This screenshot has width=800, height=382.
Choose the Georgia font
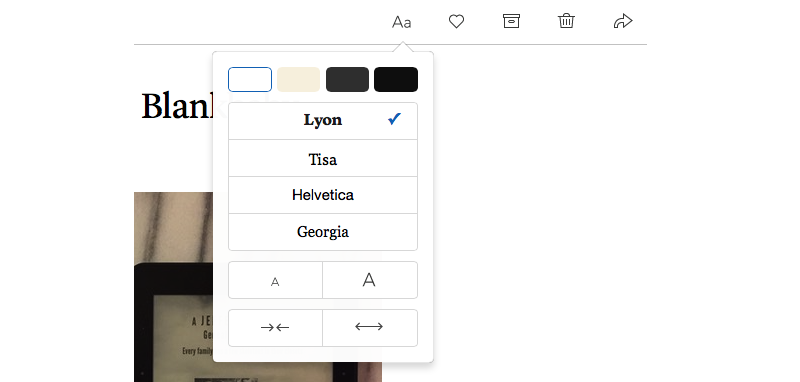point(323,232)
